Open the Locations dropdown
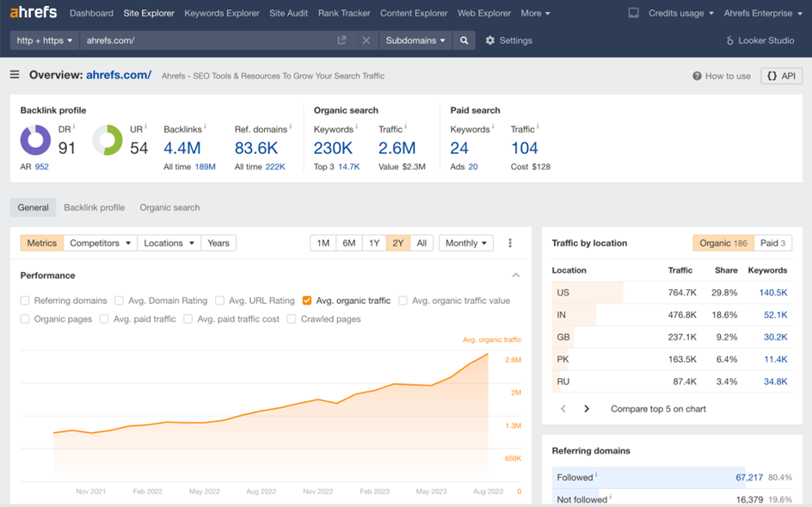 (169, 243)
